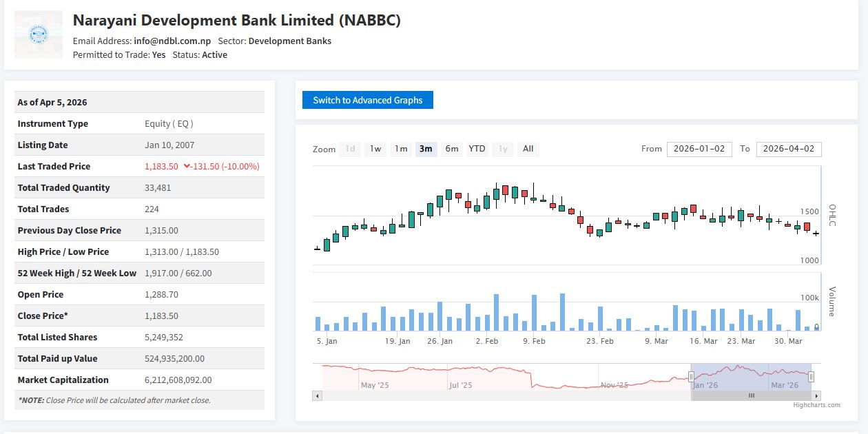This screenshot has width=868, height=434.
Task: Click the red down-arrow beside Last Traded Price
Action: (x=186, y=167)
